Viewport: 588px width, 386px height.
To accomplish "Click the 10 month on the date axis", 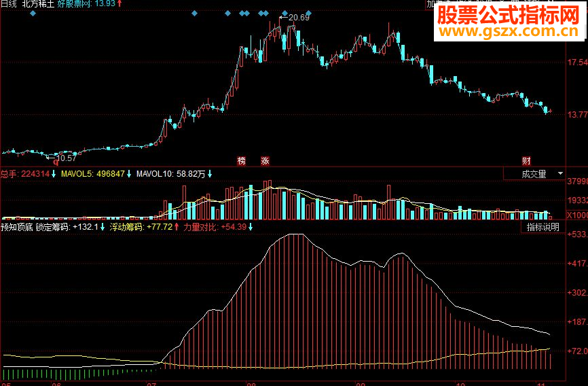I will pyautogui.click(x=460, y=385).
